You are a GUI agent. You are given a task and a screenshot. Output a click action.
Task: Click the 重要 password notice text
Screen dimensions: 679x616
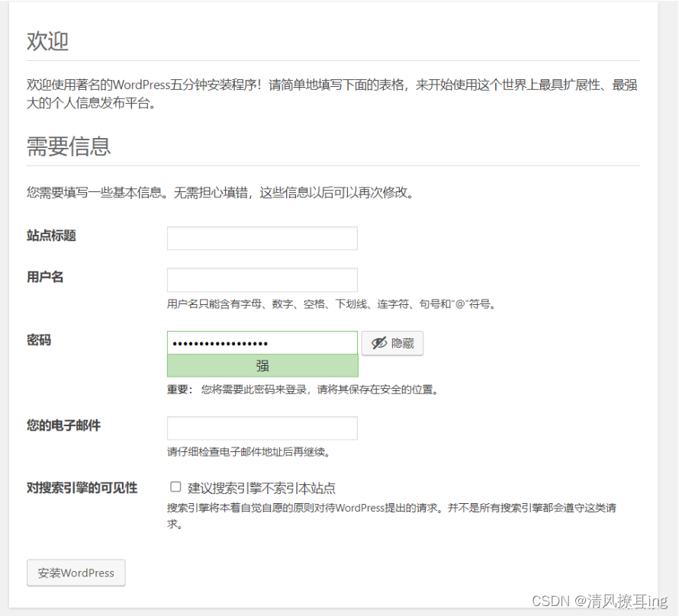pyautogui.click(x=303, y=390)
